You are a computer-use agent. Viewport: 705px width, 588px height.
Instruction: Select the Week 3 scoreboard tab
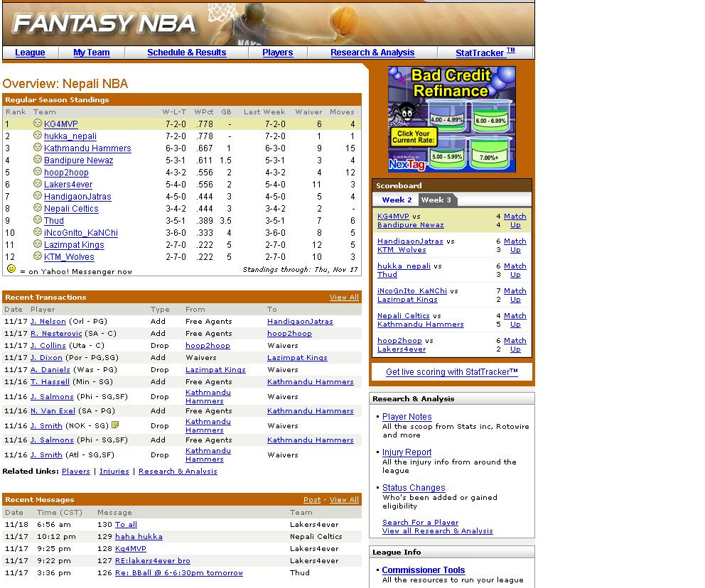pos(436,200)
